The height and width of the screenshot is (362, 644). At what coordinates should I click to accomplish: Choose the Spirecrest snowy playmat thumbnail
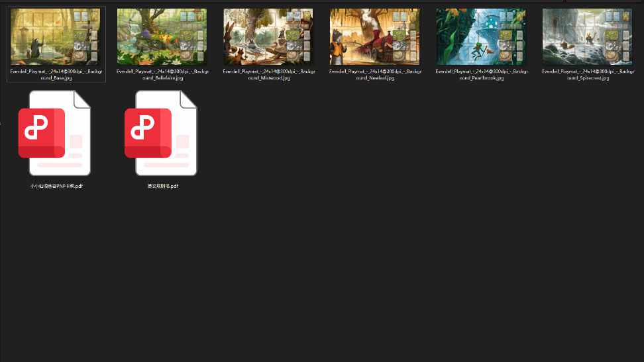[x=587, y=36]
